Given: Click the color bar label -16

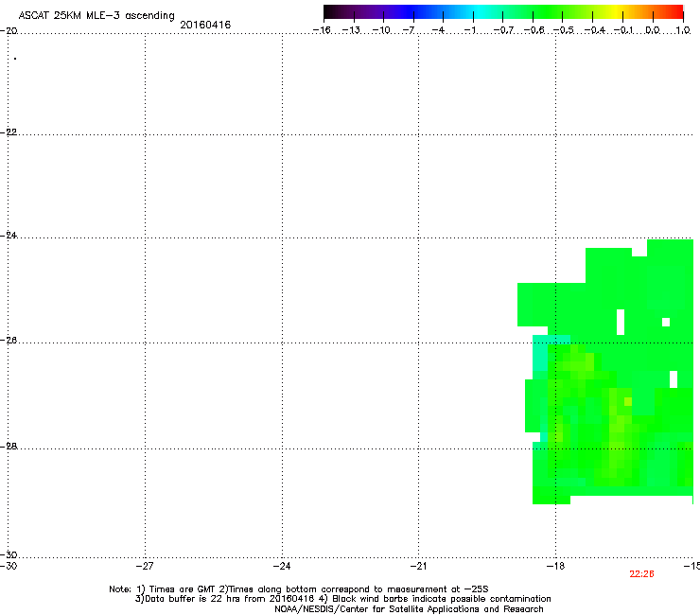Looking at the screenshot, I should click(322, 30).
